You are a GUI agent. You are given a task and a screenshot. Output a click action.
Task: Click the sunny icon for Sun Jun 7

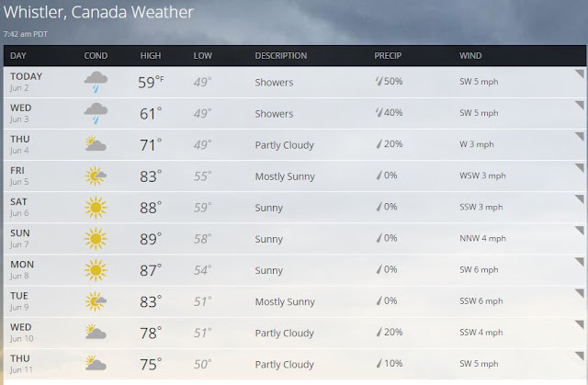coord(96,239)
